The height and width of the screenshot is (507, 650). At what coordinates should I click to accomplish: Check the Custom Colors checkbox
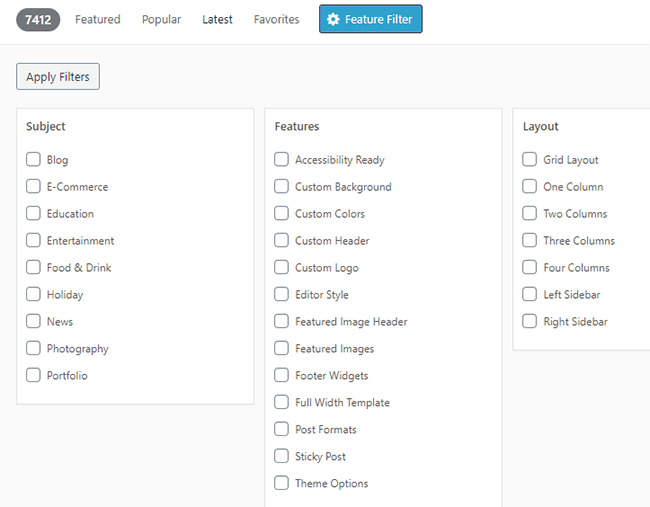282,213
